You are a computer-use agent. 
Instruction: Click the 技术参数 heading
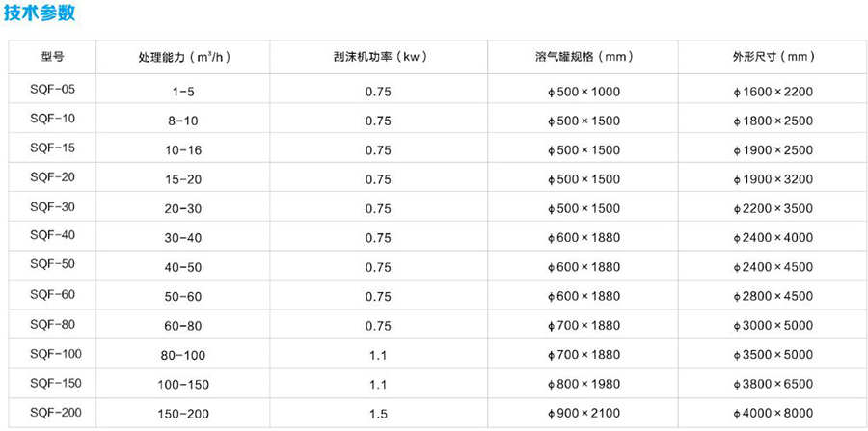(x=39, y=15)
